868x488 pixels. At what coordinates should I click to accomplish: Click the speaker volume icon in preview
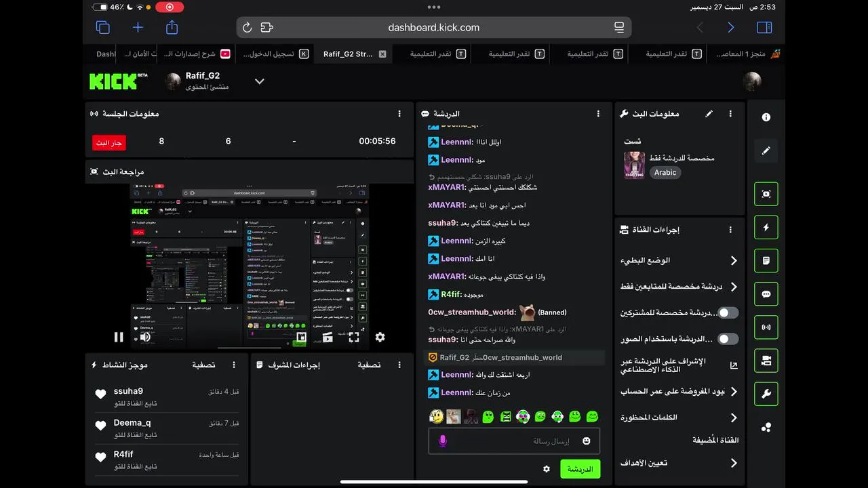click(x=144, y=337)
